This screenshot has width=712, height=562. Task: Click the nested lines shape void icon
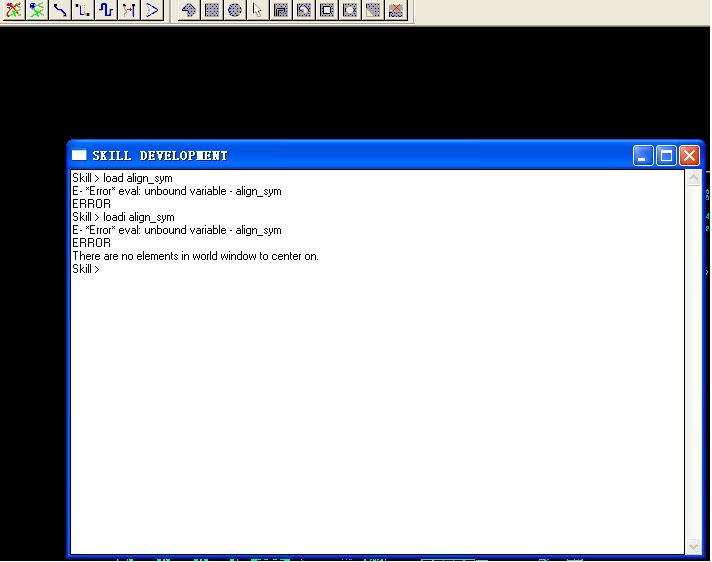point(281,10)
